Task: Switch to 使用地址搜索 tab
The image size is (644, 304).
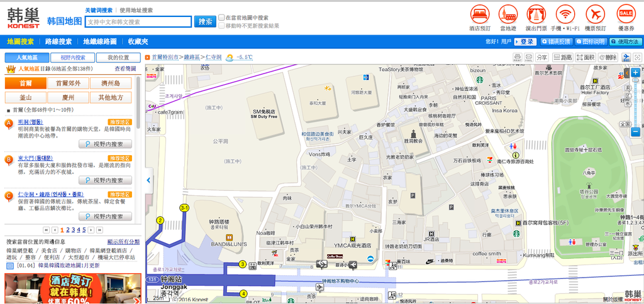Action: [136, 10]
